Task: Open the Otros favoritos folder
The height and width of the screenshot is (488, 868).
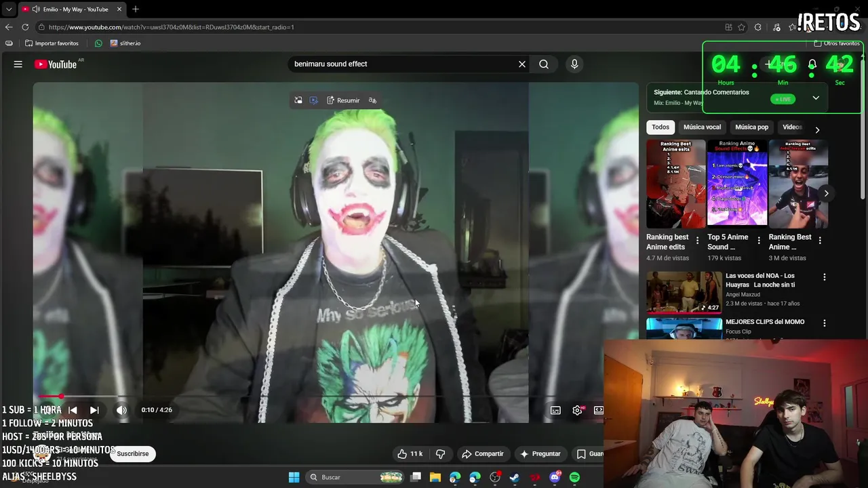Action: pos(837,43)
